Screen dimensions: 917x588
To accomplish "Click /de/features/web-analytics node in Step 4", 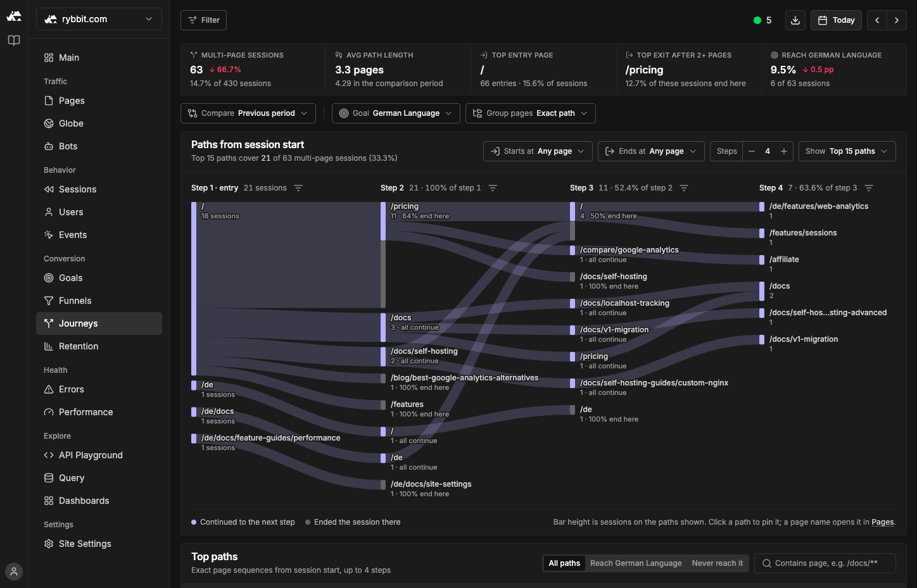I will click(819, 206).
